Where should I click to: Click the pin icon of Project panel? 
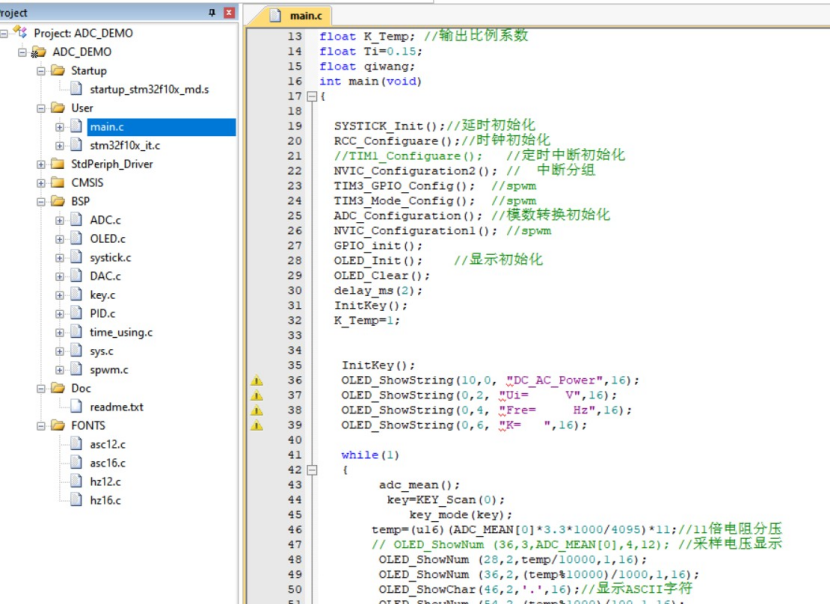tap(212, 12)
